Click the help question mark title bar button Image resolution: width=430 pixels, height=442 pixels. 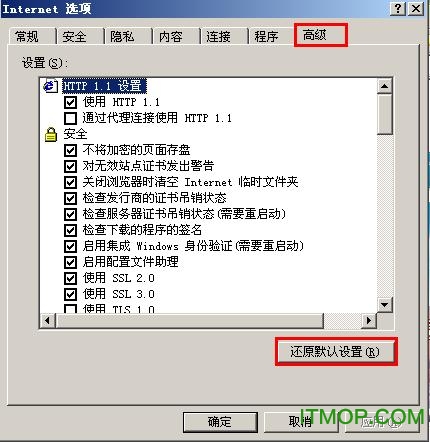(398, 8)
